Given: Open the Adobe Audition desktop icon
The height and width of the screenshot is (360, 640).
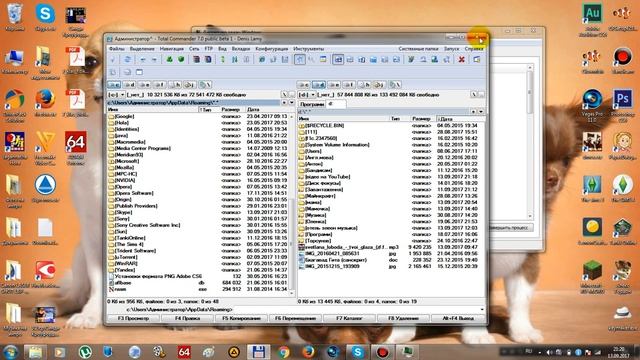Looking at the screenshot, I should pos(592,20).
